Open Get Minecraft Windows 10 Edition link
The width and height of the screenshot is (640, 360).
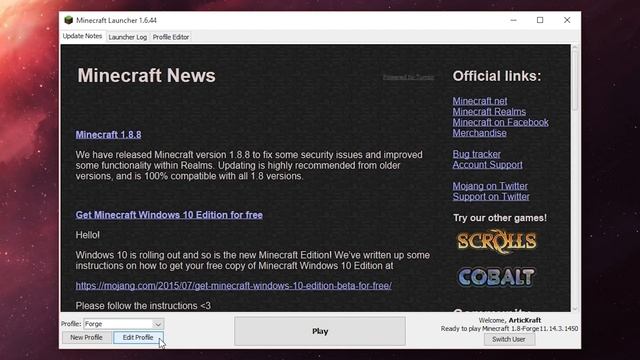(x=169, y=215)
